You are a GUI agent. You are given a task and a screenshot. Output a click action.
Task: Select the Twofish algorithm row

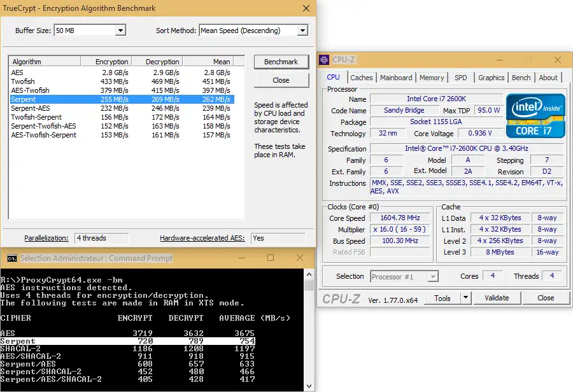point(122,81)
